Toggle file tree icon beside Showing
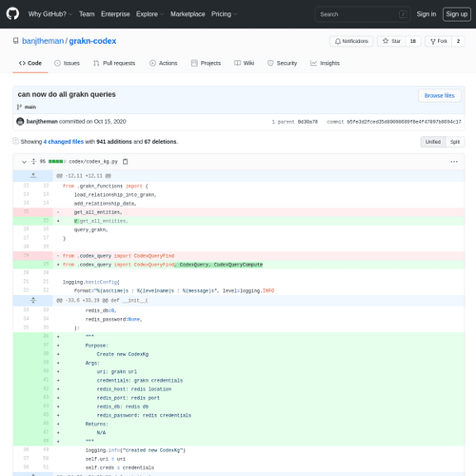 point(15,141)
